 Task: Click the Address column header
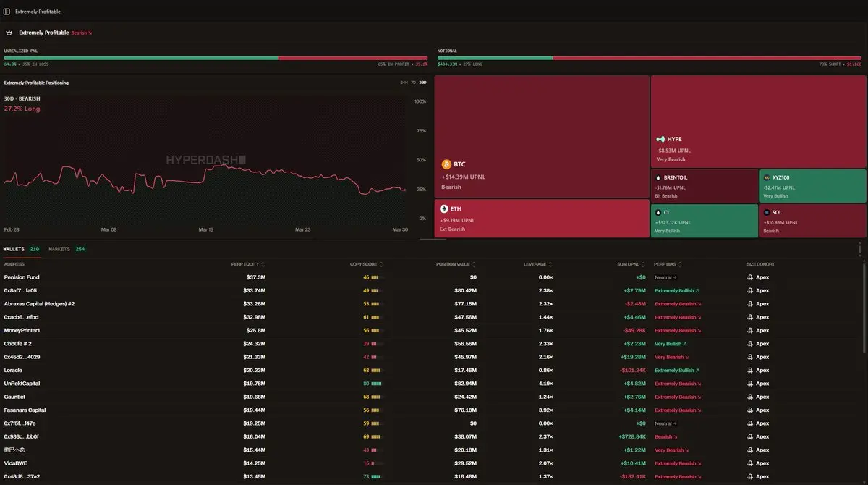14,264
